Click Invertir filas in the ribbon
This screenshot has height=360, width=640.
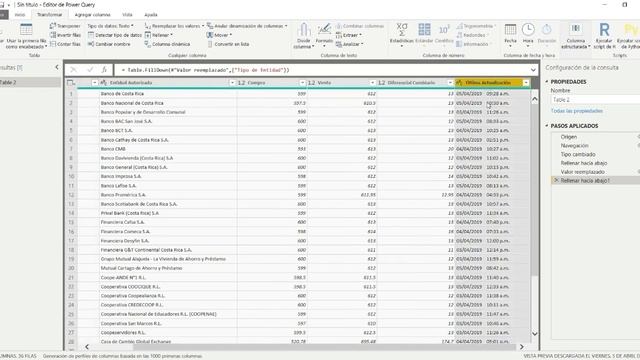[65, 35]
